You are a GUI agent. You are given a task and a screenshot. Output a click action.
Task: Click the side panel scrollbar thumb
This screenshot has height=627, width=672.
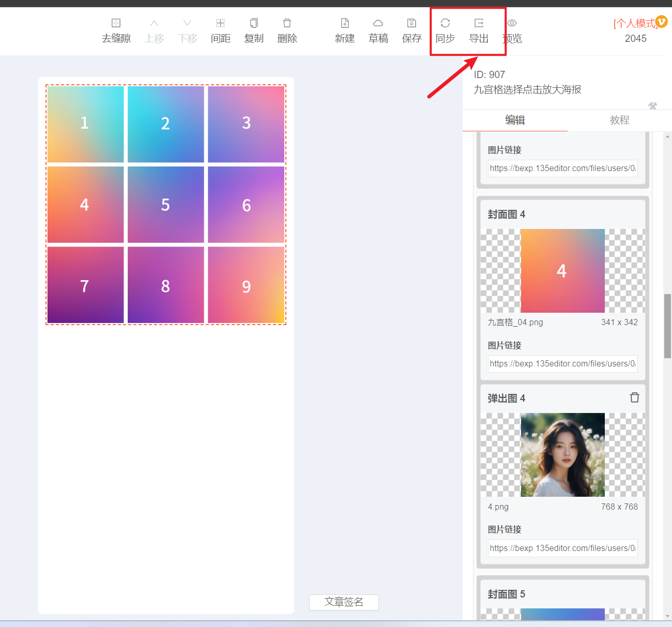[x=667, y=326]
